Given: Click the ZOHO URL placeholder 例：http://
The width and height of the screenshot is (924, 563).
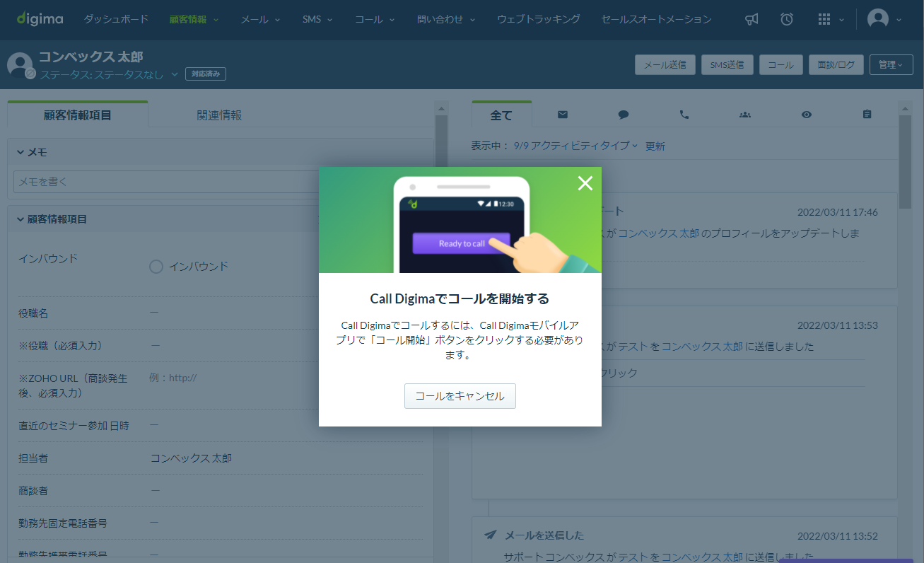Looking at the screenshot, I should [173, 378].
